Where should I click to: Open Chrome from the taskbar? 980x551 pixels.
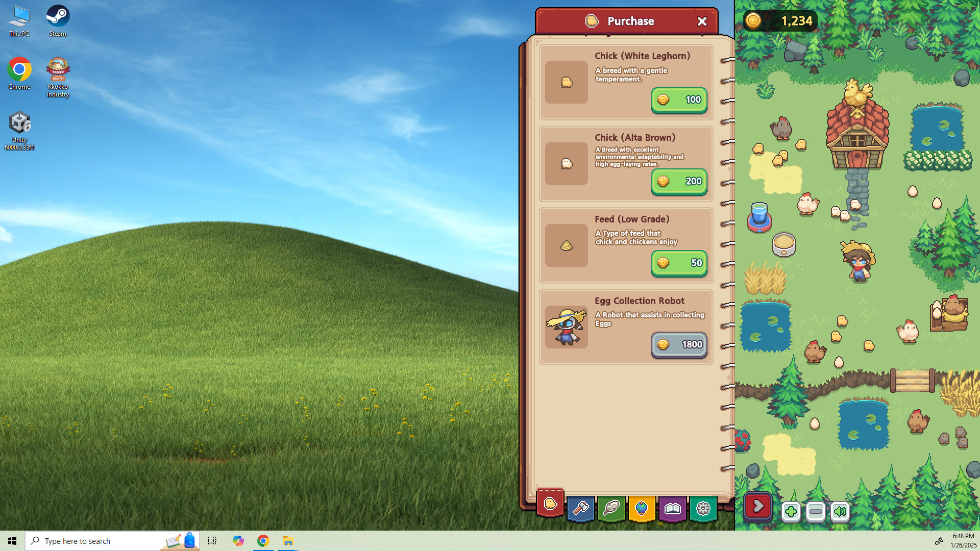[x=263, y=541]
